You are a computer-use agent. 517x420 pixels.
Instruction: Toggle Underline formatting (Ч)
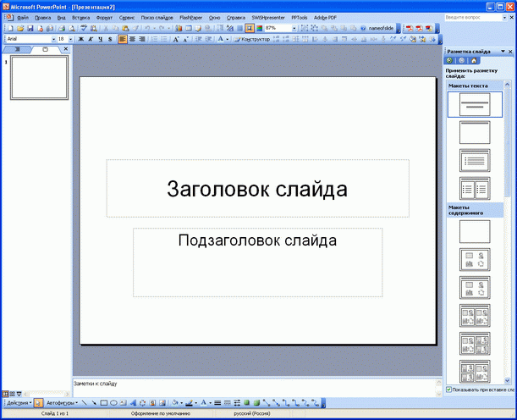tap(101, 39)
